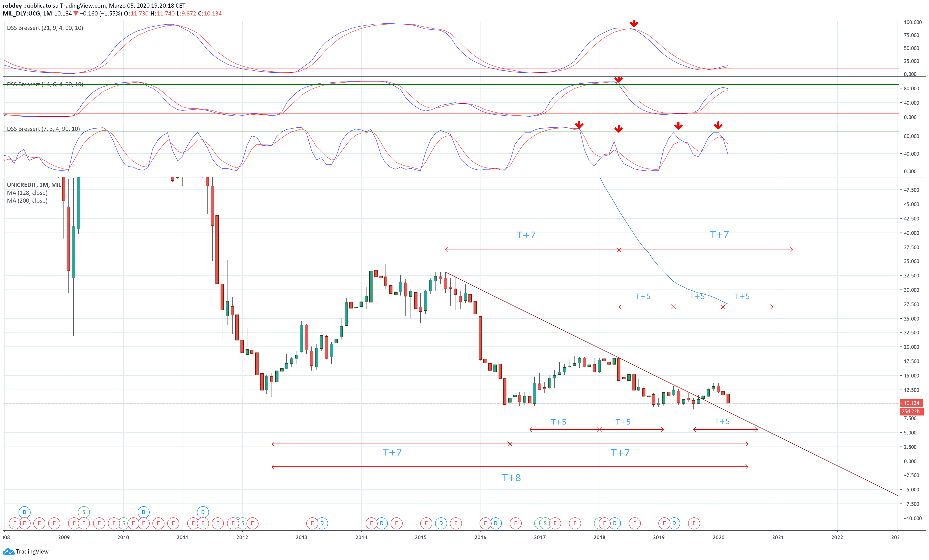The height and width of the screenshot is (560, 929).
Task: Open the last earnings marker E in mid-2019
Action: (694, 523)
